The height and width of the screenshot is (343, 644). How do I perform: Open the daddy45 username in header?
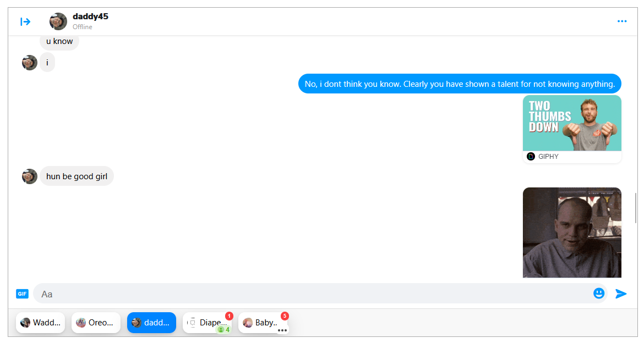click(x=90, y=16)
